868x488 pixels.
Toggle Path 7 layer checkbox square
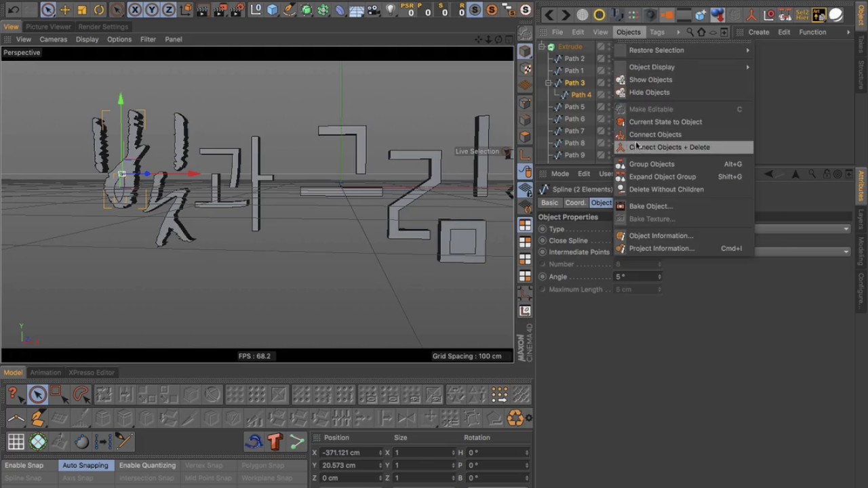tap(600, 131)
